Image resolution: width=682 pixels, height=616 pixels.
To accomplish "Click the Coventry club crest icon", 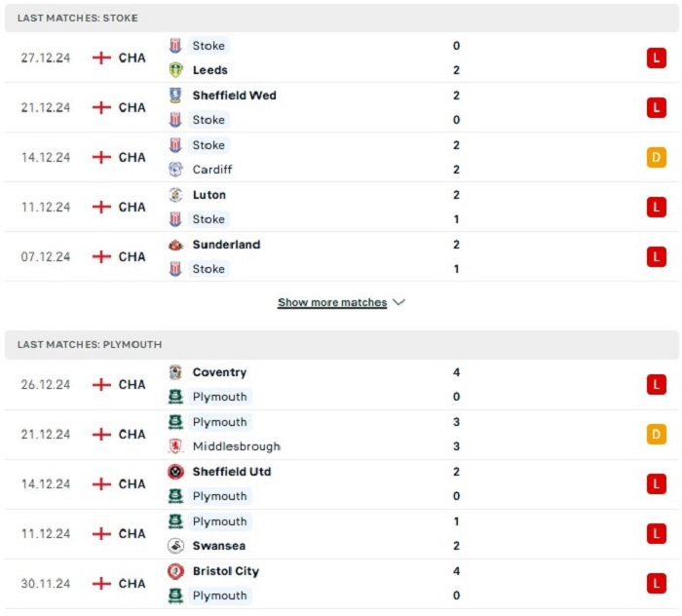I will (175, 372).
